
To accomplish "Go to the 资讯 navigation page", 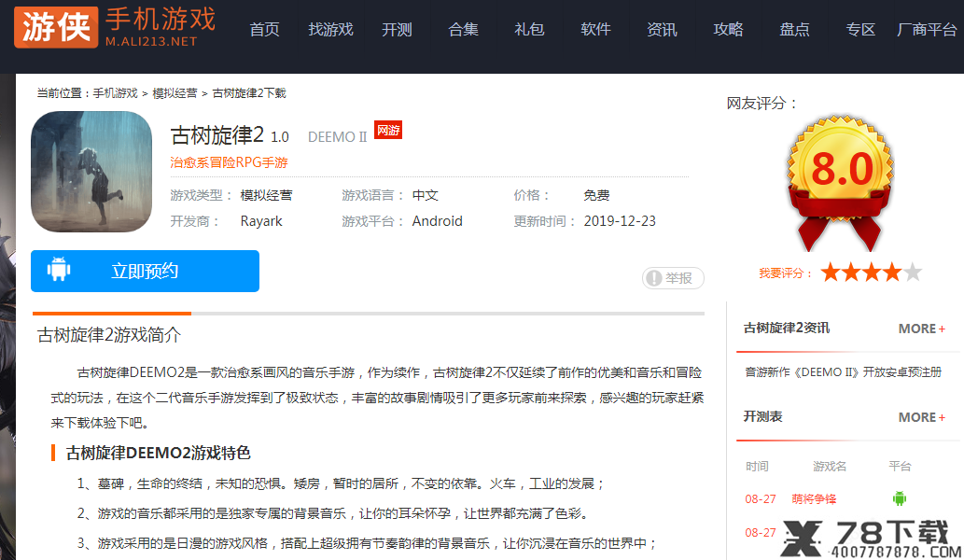I will [663, 30].
